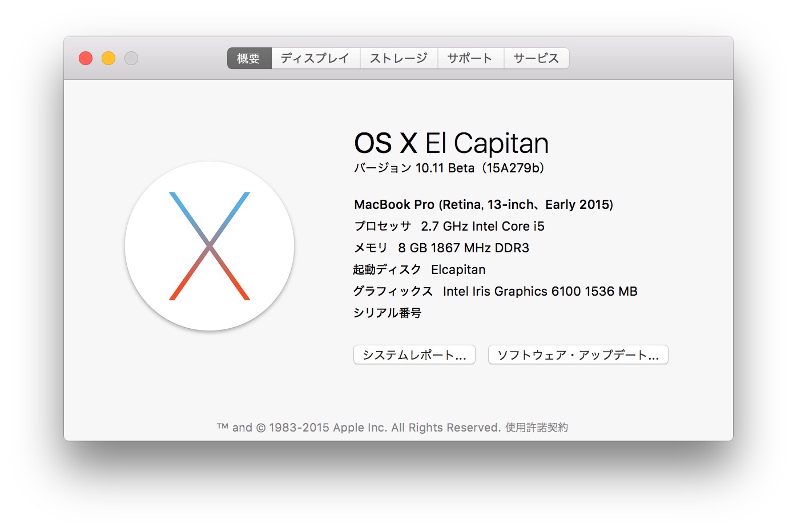Click the Apple copyright notice text
The width and height of the screenshot is (797, 532).
359,428
